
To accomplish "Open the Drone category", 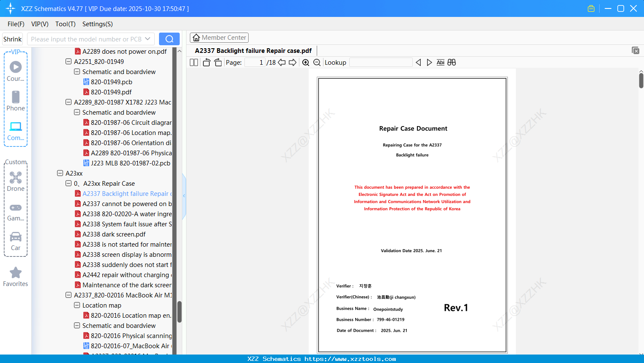I will [16, 181].
